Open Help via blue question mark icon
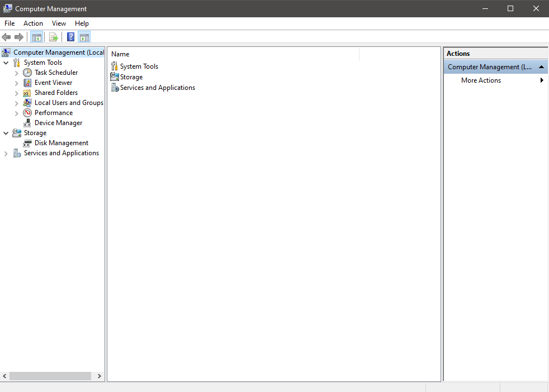This screenshot has height=392, width=549. (71, 37)
